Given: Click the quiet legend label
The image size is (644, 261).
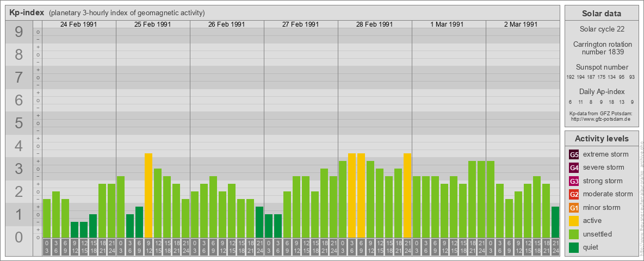Looking at the screenshot, I should [591, 247].
